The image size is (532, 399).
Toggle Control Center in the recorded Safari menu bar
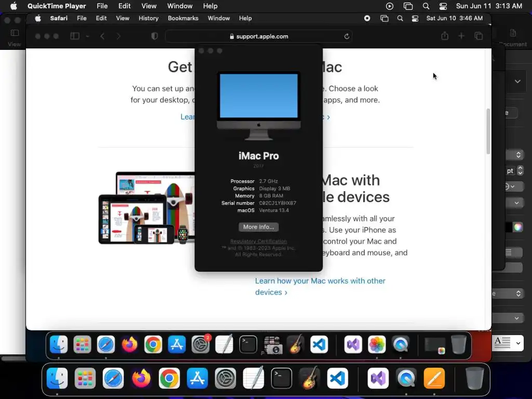[x=415, y=18]
